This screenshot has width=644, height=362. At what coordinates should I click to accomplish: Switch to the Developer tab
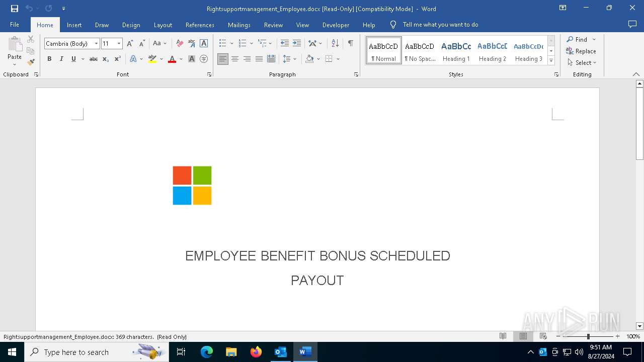(x=336, y=25)
